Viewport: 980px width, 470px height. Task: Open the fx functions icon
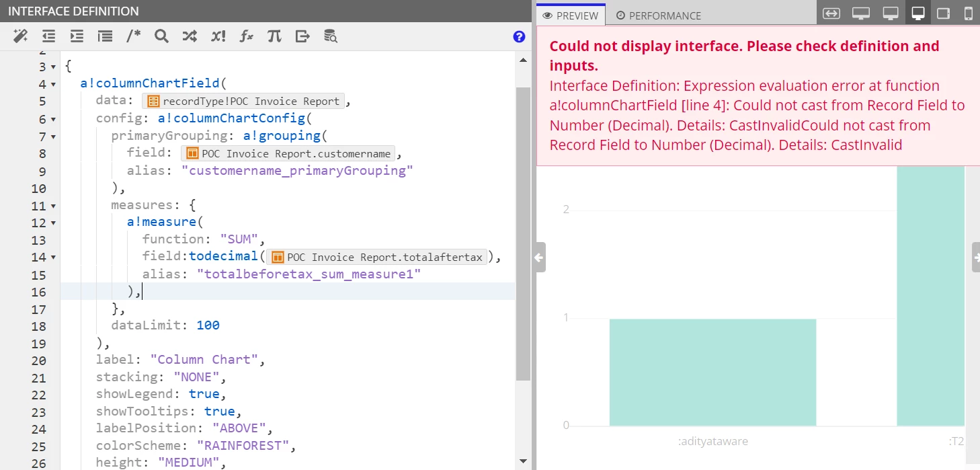click(x=246, y=36)
